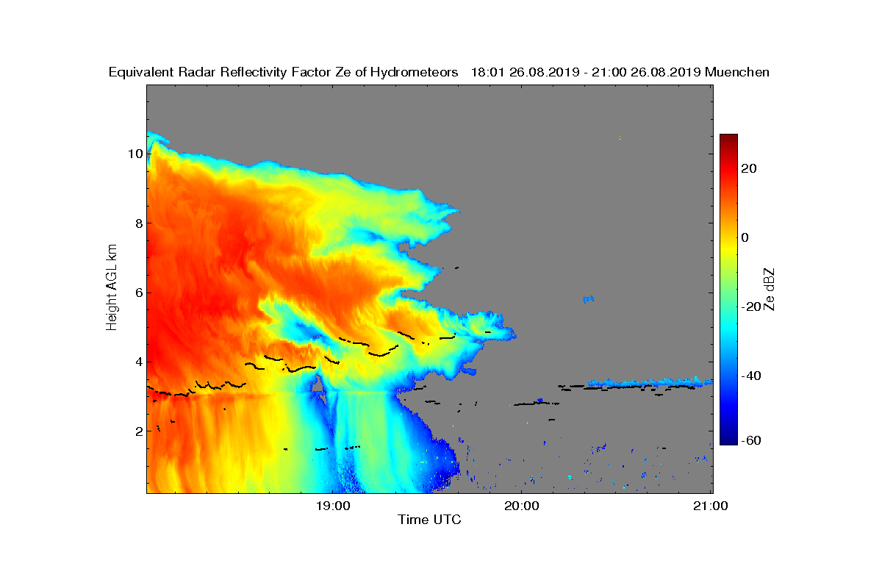The width and height of the screenshot is (882, 588).
Task: Click the 'Time UTC' x-axis label
Action: coord(430,520)
